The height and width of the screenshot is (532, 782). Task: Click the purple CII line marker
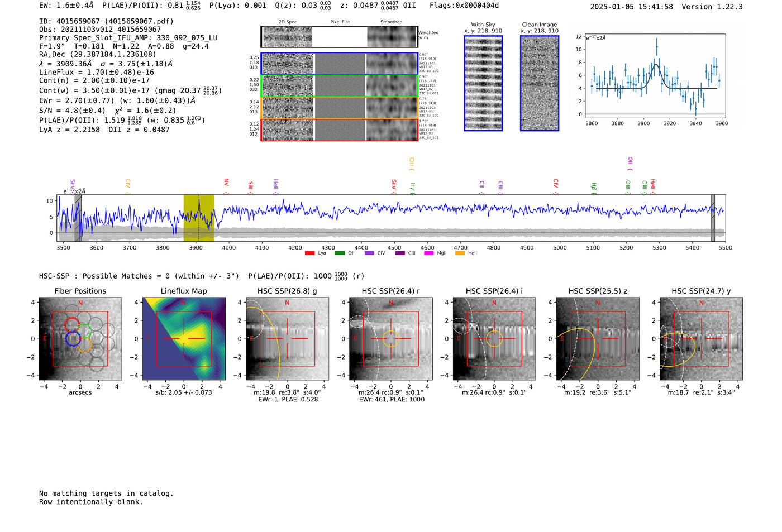[x=482, y=187]
